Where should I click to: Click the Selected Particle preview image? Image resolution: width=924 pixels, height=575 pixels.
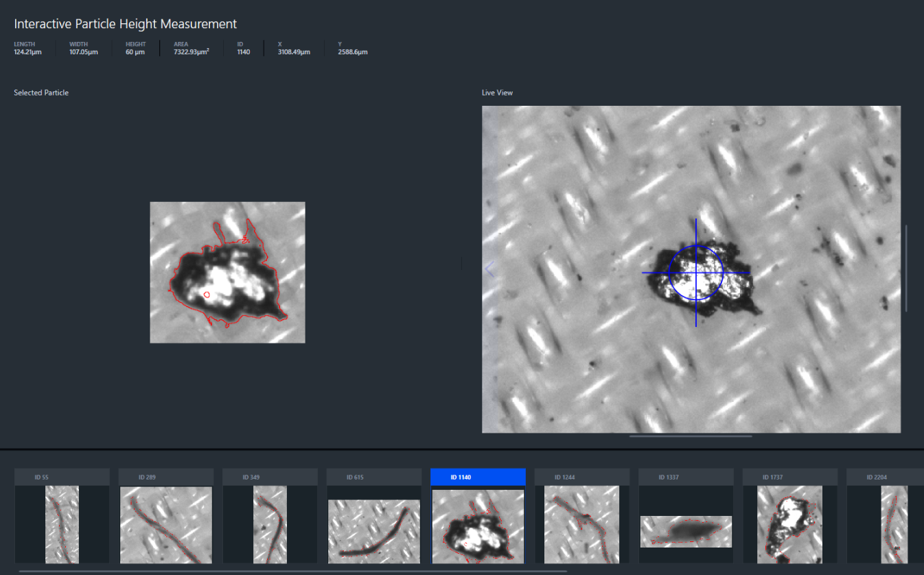coord(227,272)
